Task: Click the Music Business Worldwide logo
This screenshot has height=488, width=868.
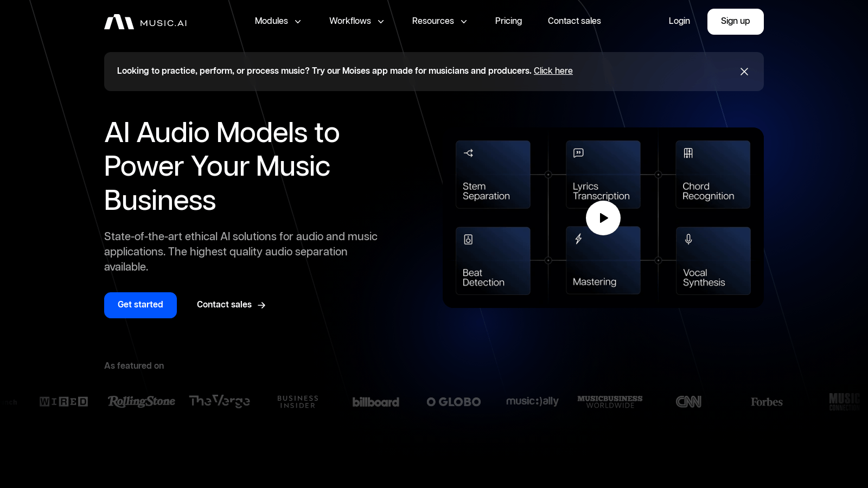Action: (610, 402)
